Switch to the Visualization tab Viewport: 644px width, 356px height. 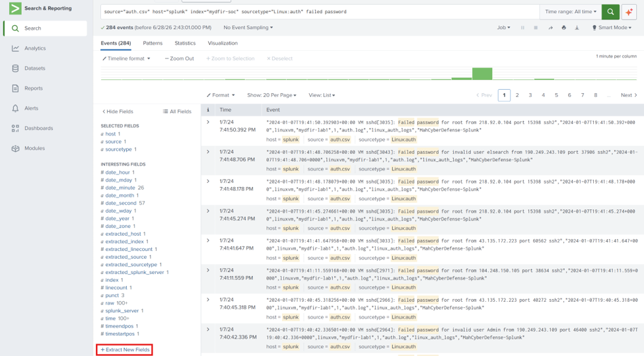coord(223,43)
